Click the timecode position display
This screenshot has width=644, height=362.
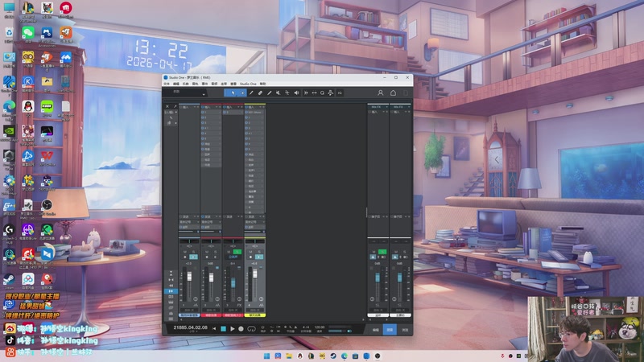(191, 327)
